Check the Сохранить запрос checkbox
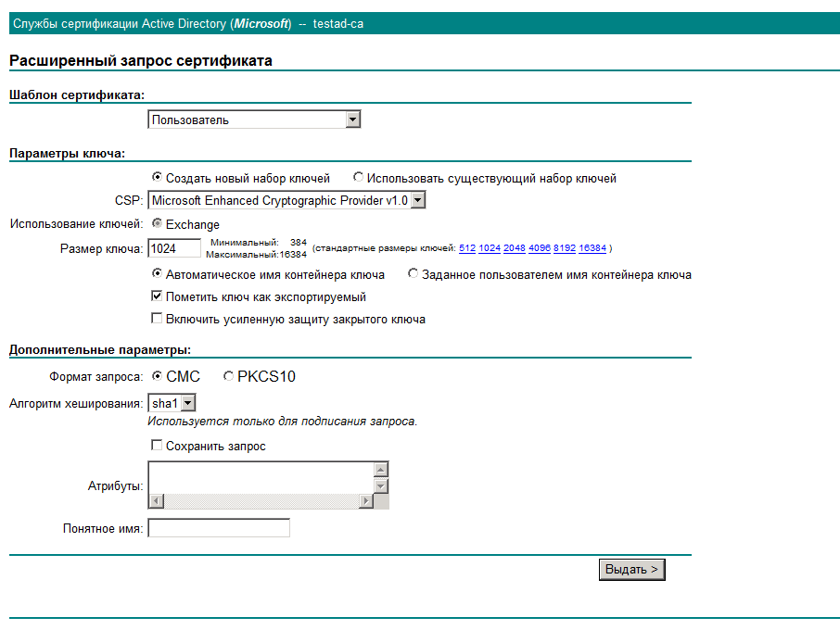The image size is (840, 630). (x=157, y=445)
